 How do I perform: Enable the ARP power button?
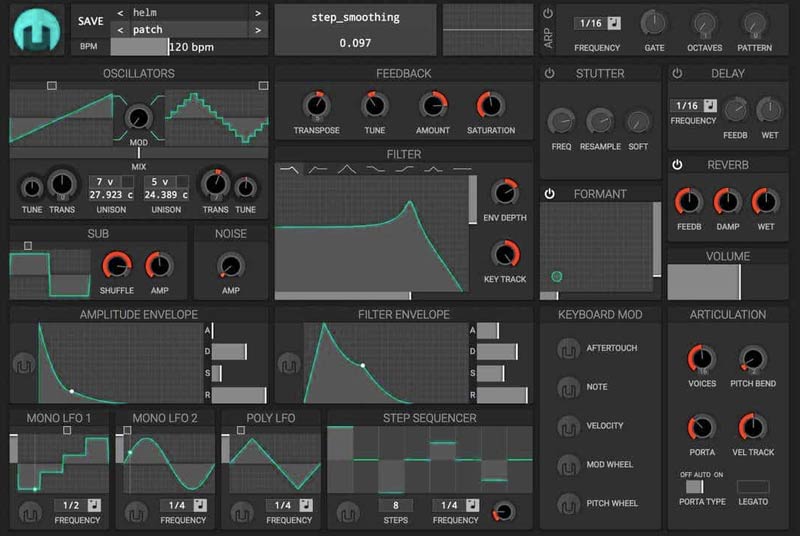click(548, 13)
